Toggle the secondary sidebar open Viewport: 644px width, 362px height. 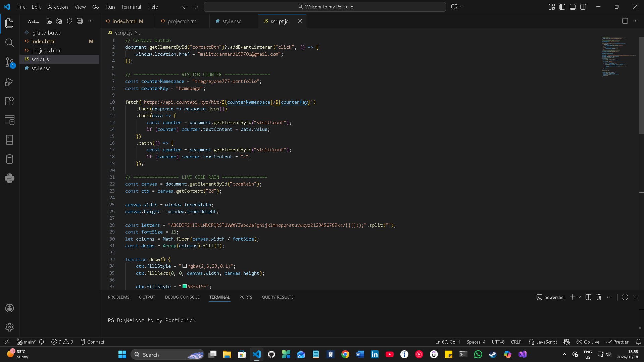pos(583,7)
